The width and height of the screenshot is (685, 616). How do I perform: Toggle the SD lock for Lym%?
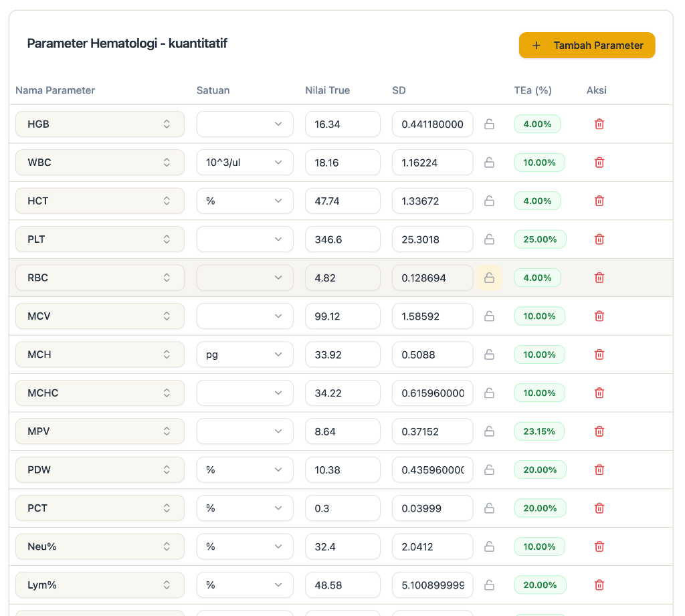[x=489, y=585]
